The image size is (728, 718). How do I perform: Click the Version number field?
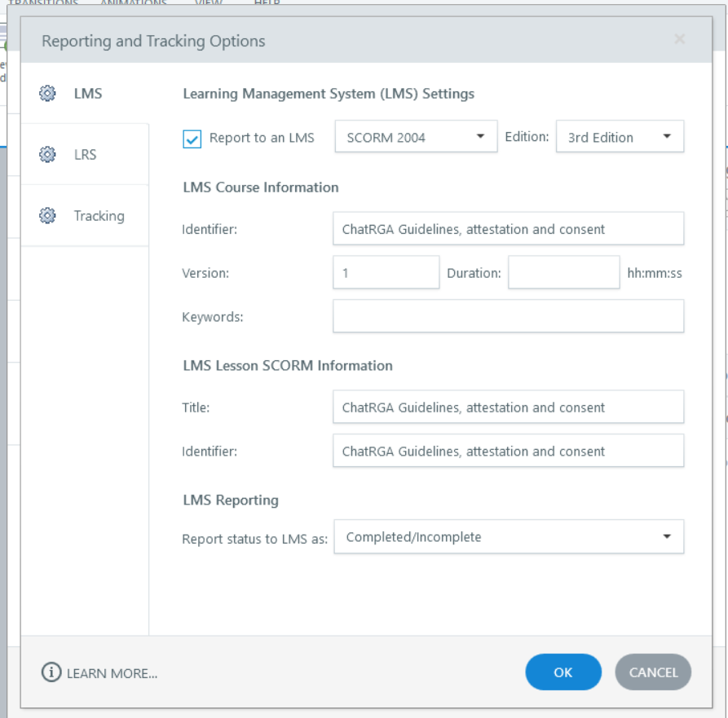(x=386, y=273)
